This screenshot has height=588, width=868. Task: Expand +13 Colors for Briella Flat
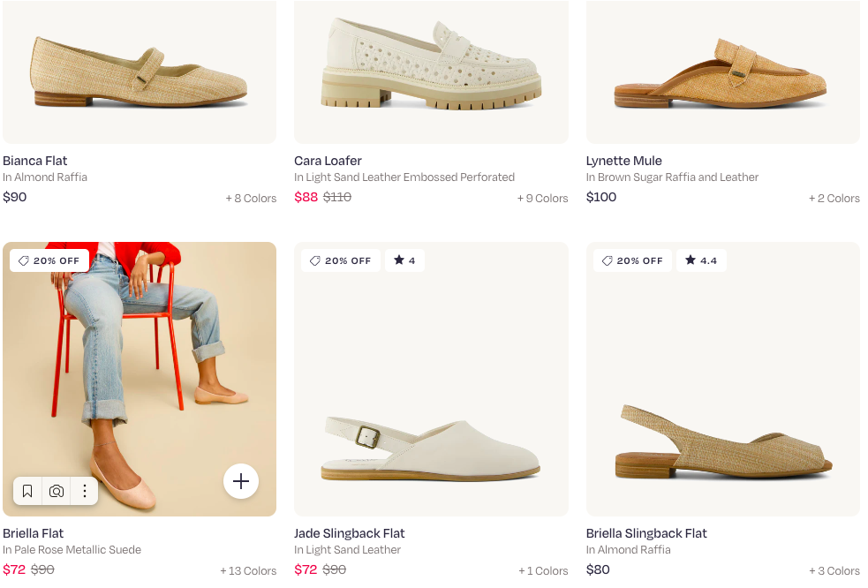click(x=248, y=571)
